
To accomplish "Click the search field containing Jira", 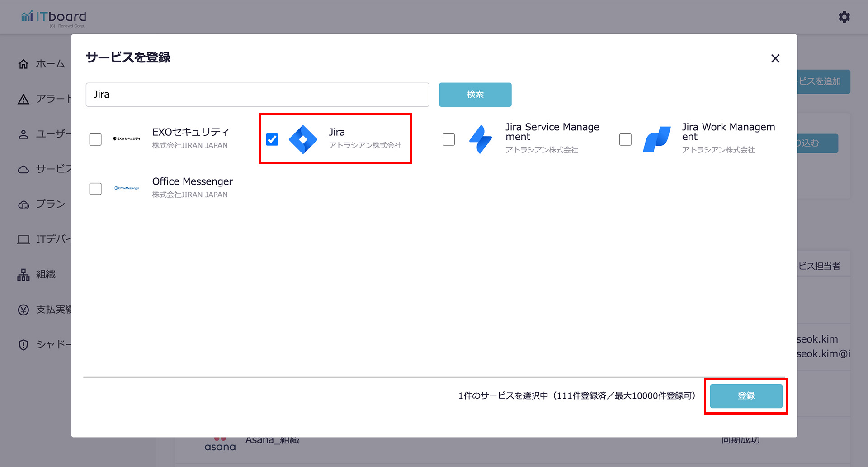I will click(x=257, y=95).
